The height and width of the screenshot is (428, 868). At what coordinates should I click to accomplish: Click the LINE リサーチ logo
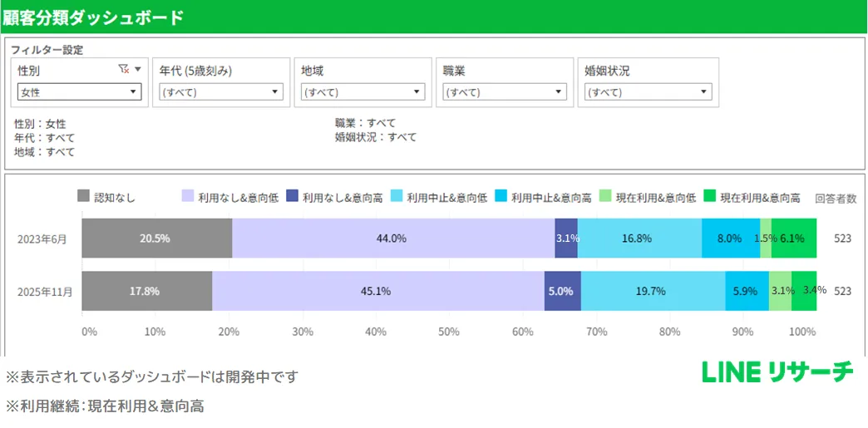pos(777,373)
